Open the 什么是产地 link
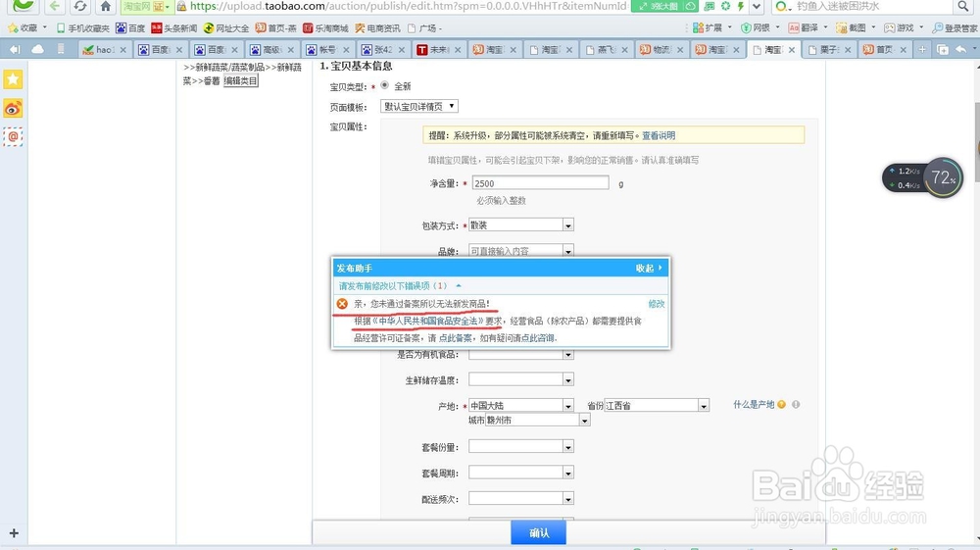This screenshot has width=980, height=550. 754,404
